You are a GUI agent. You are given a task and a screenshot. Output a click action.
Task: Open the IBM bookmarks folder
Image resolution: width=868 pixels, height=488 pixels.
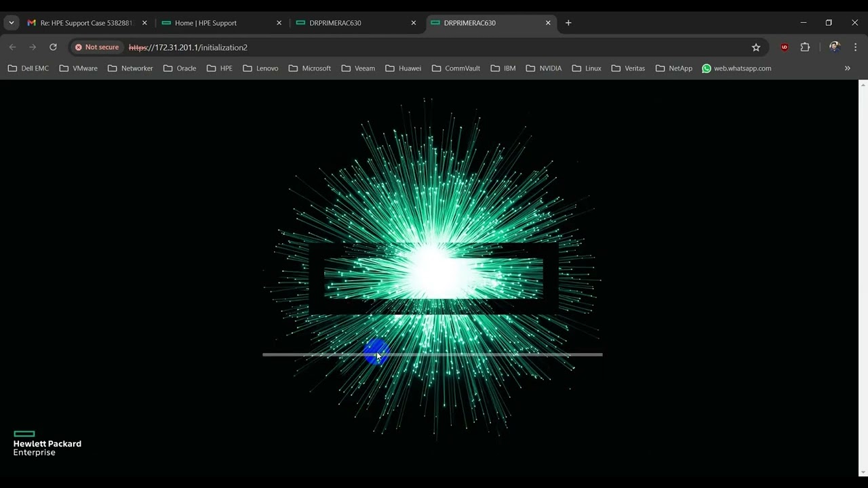click(503, 68)
